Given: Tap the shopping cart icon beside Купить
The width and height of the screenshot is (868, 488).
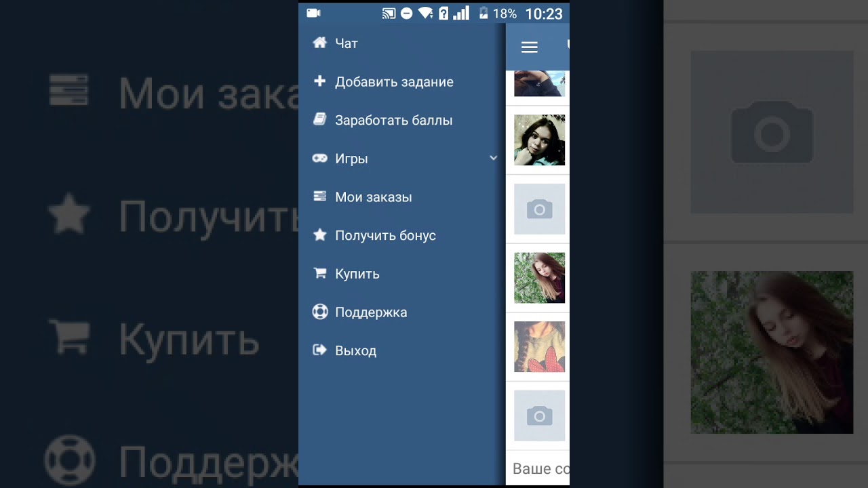Looking at the screenshot, I should (319, 274).
